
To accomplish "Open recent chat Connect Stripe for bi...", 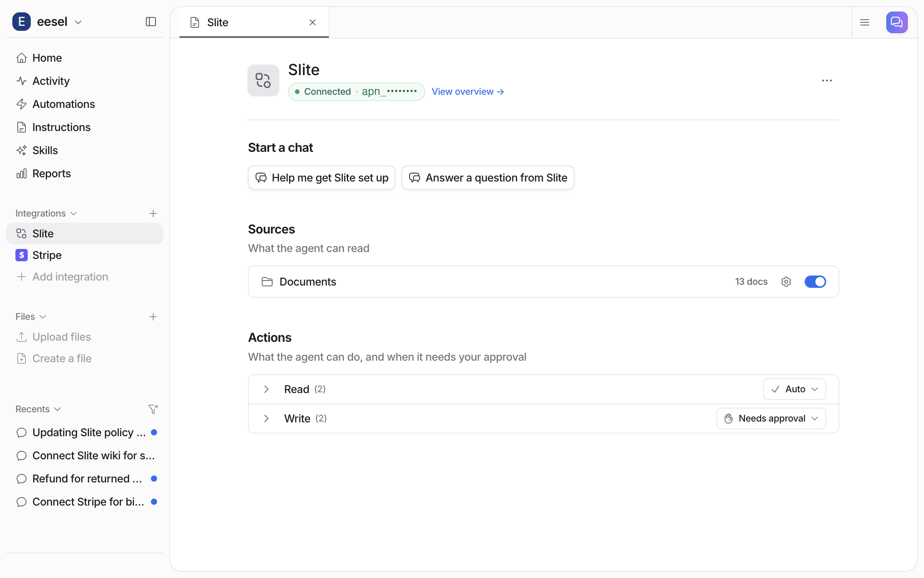I will (85, 502).
